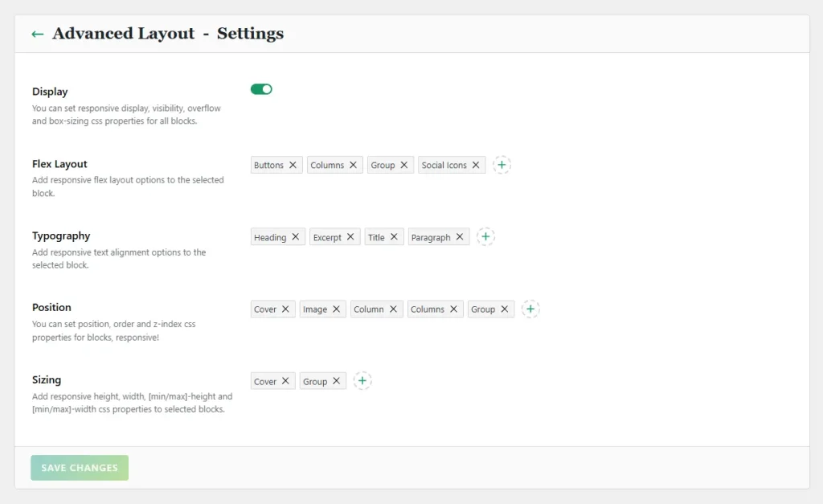Viewport: 823px width, 504px height.
Task: Remove Buttons tag from Flex Layout
Action: (x=293, y=165)
